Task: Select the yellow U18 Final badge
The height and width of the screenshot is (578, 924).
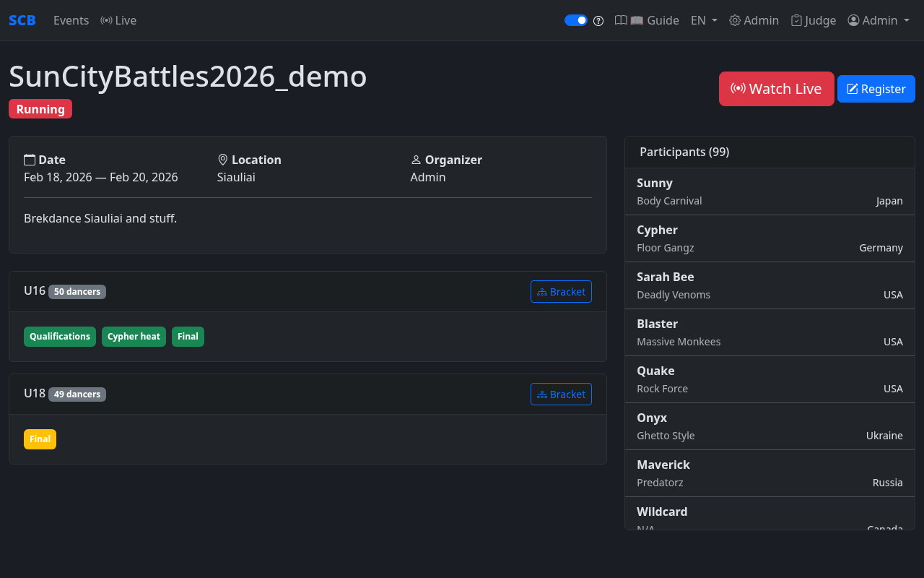Action: click(40, 439)
